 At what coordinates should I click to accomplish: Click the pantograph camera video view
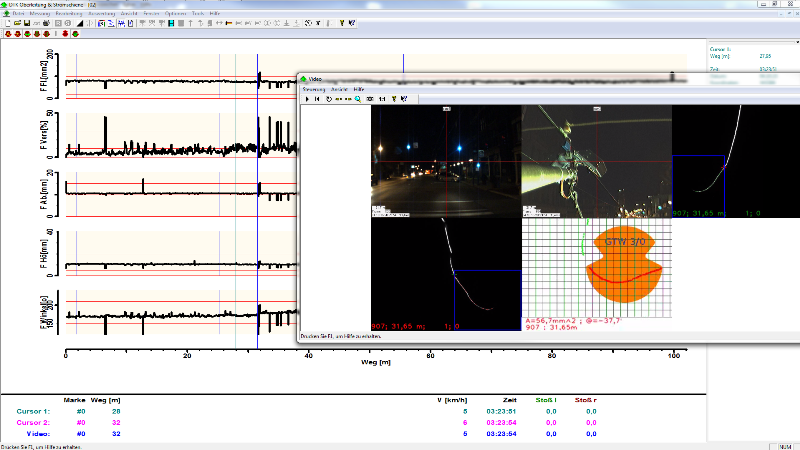click(x=595, y=161)
